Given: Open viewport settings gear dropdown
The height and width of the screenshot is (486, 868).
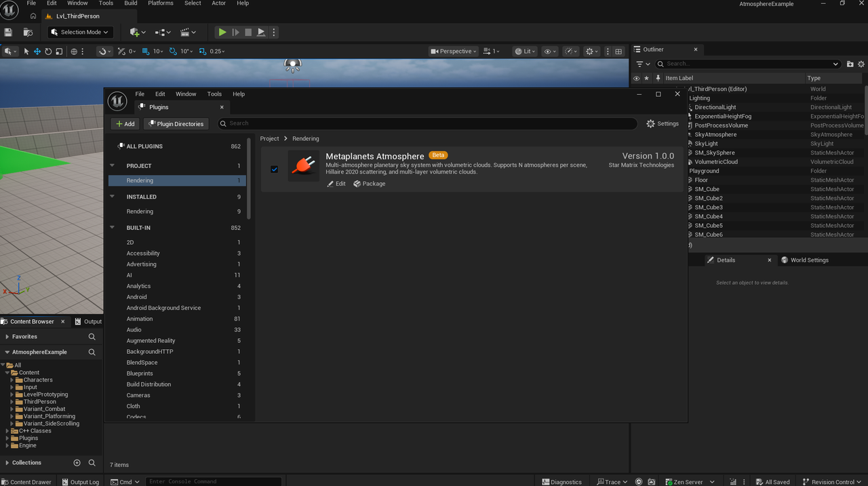Looking at the screenshot, I should pyautogui.click(x=591, y=51).
